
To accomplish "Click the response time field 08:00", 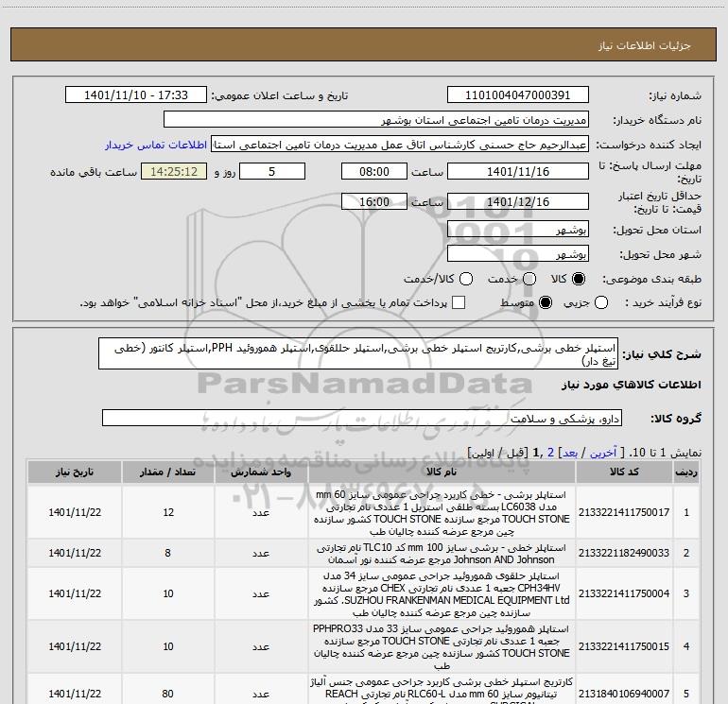I will (374, 172).
